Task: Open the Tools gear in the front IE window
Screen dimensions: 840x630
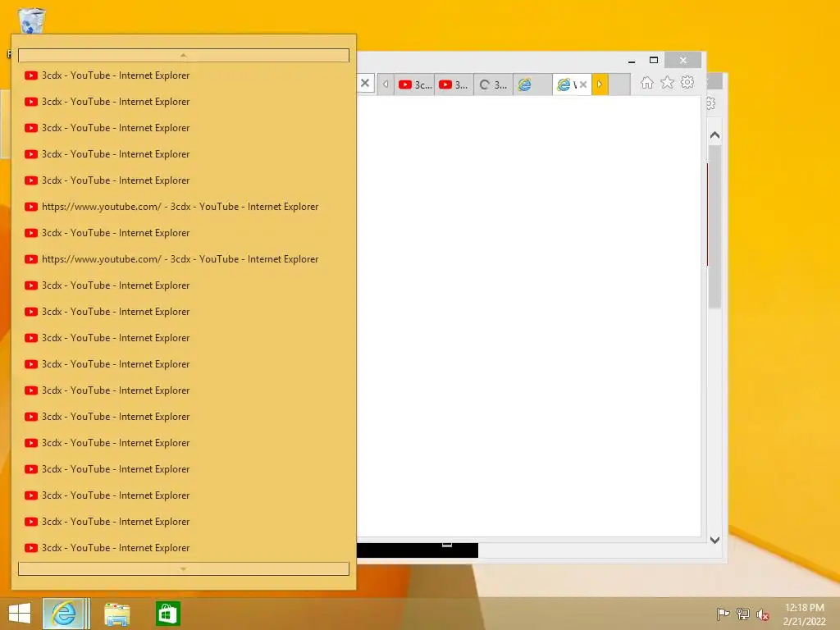Action: click(x=687, y=83)
